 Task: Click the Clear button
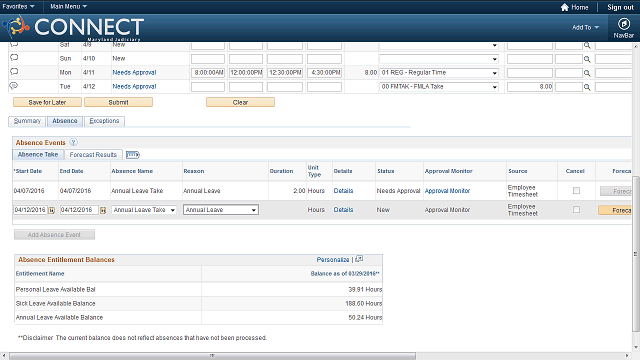(240, 102)
